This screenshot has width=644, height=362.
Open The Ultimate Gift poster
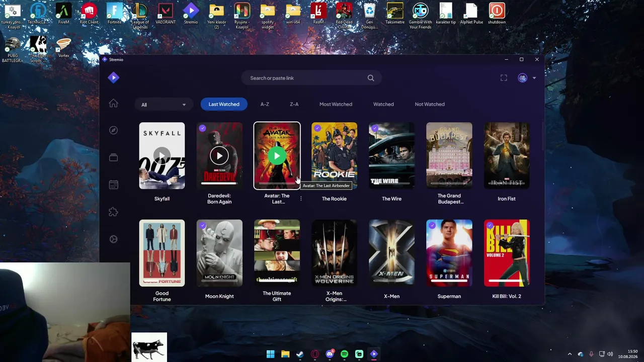[277, 253]
